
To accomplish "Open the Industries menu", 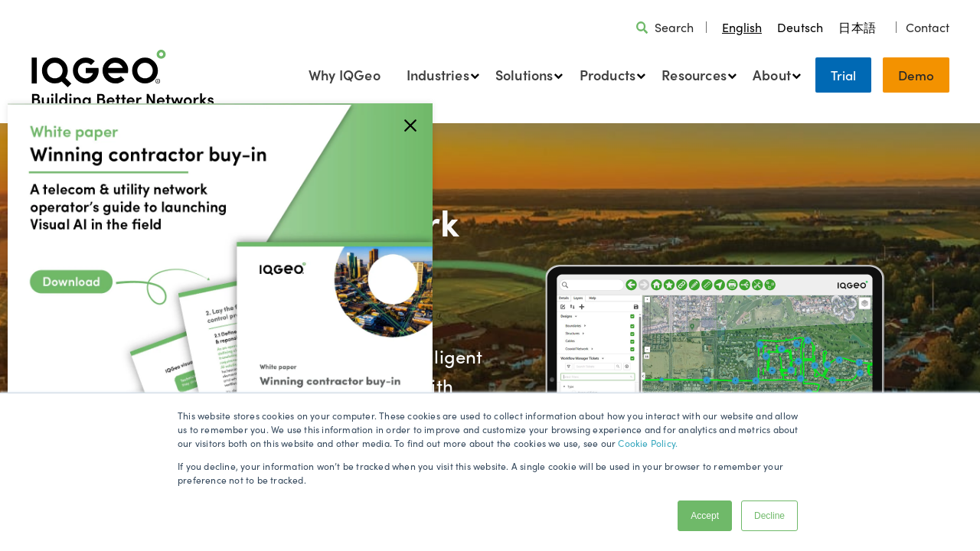I will (438, 75).
